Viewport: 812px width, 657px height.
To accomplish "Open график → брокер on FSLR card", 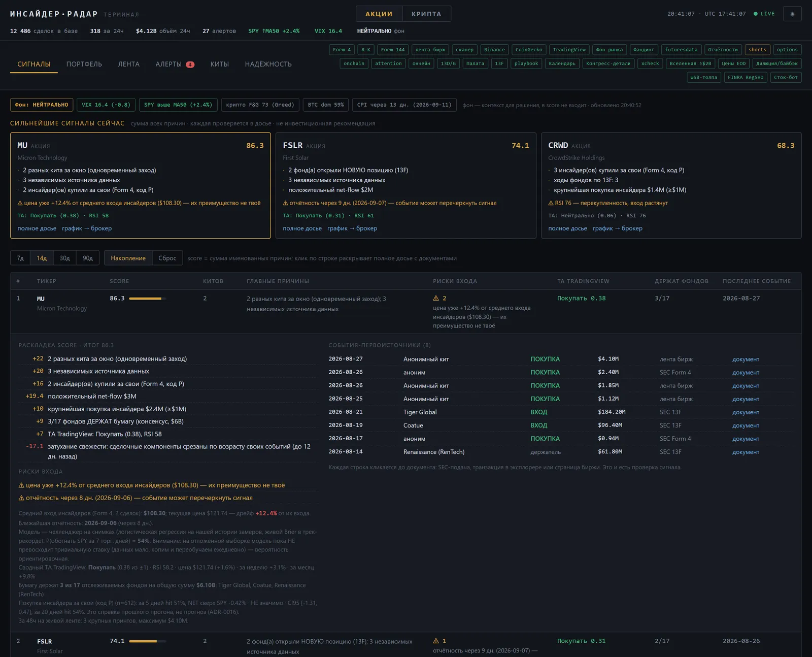I will 352,228.
